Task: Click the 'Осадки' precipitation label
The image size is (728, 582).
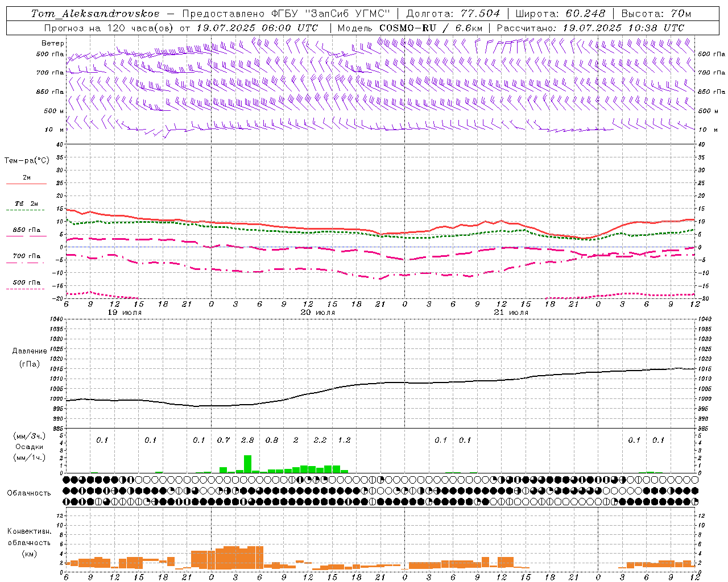Action: point(30,447)
